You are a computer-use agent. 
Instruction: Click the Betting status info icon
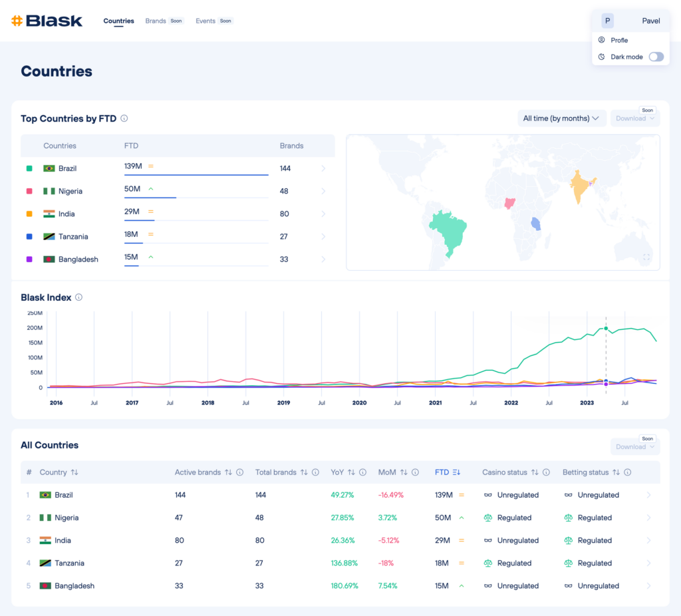click(x=628, y=472)
